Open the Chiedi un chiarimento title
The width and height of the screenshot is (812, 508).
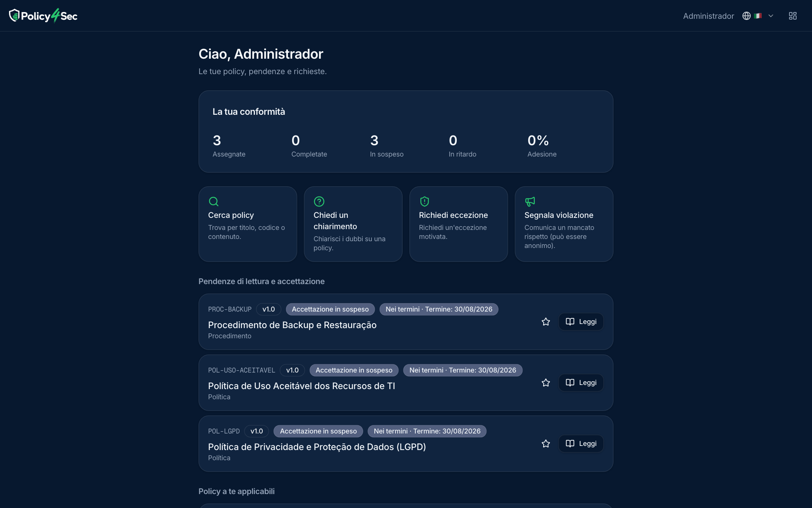(x=335, y=221)
